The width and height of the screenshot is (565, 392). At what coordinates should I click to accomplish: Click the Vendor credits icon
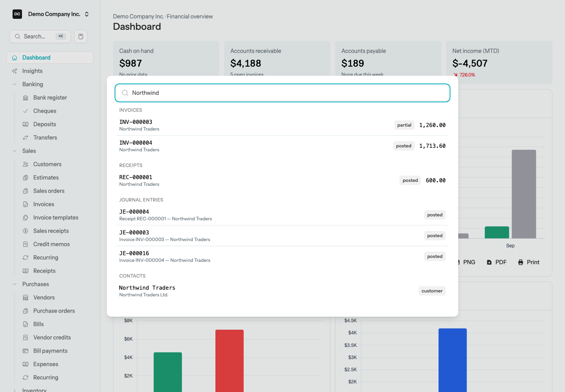point(26,338)
